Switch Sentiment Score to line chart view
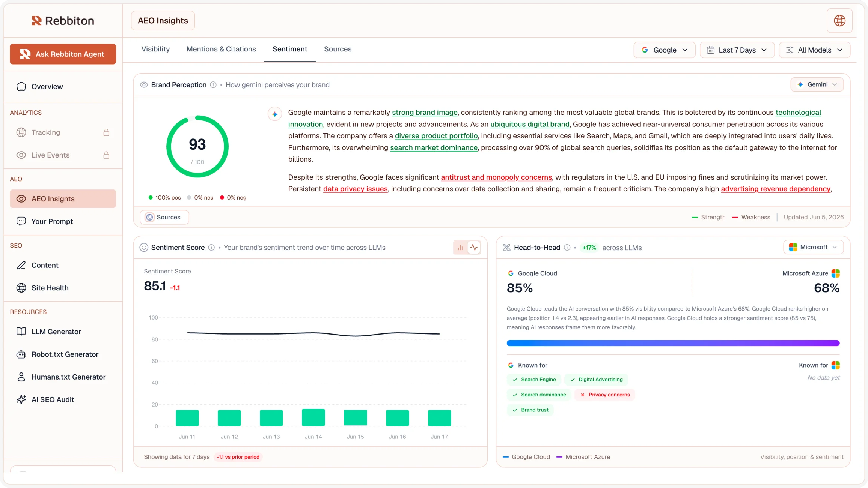The width and height of the screenshot is (868, 488). click(x=474, y=248)
